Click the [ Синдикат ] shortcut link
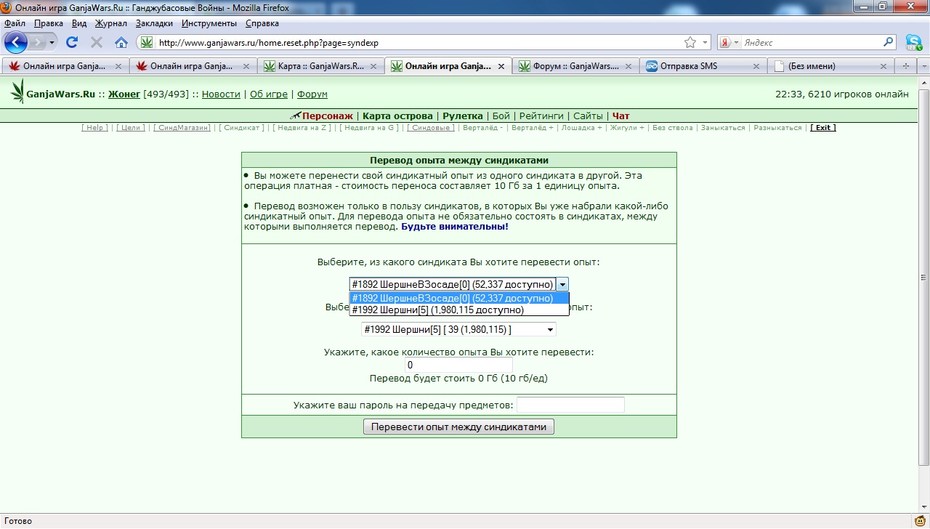The image size is (930, 529). coord(241,128)
